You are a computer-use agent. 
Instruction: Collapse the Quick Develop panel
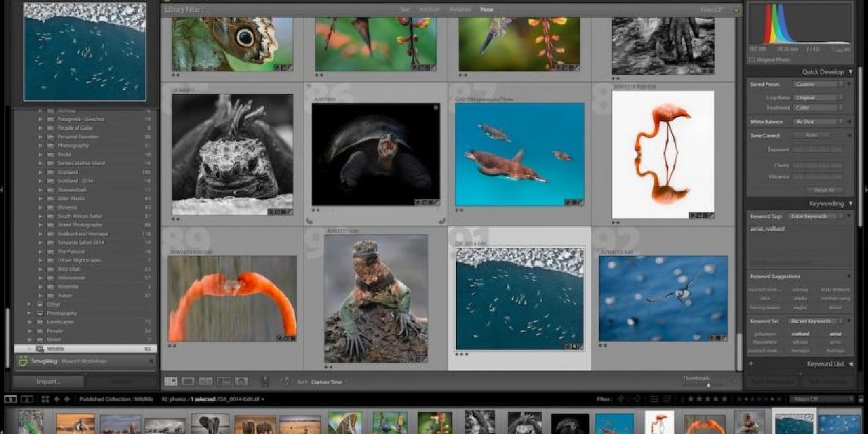click(850, 72)
